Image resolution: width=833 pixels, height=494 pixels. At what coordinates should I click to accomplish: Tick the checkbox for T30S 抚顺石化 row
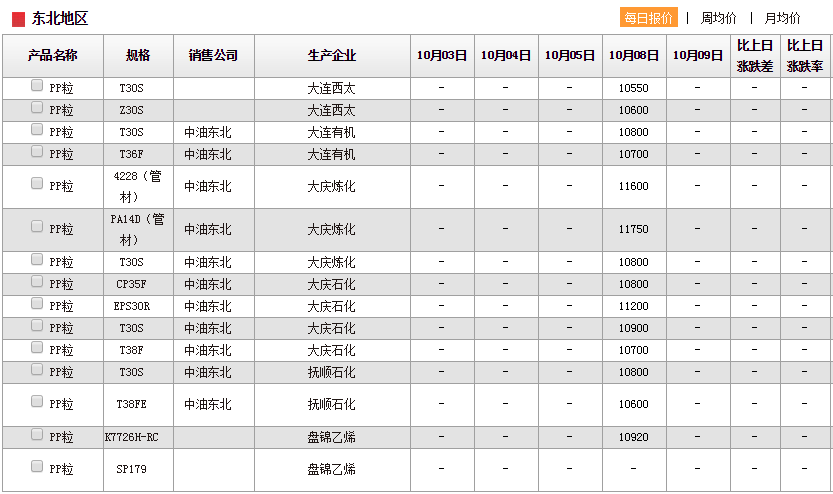pos(37,369)
